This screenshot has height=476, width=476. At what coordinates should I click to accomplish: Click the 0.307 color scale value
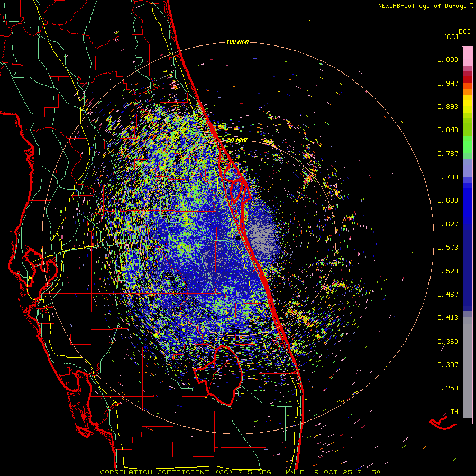coord(448,365)
